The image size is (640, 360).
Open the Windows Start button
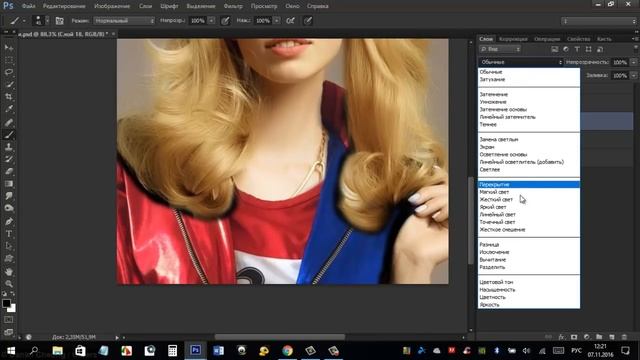tap(11, 351)
